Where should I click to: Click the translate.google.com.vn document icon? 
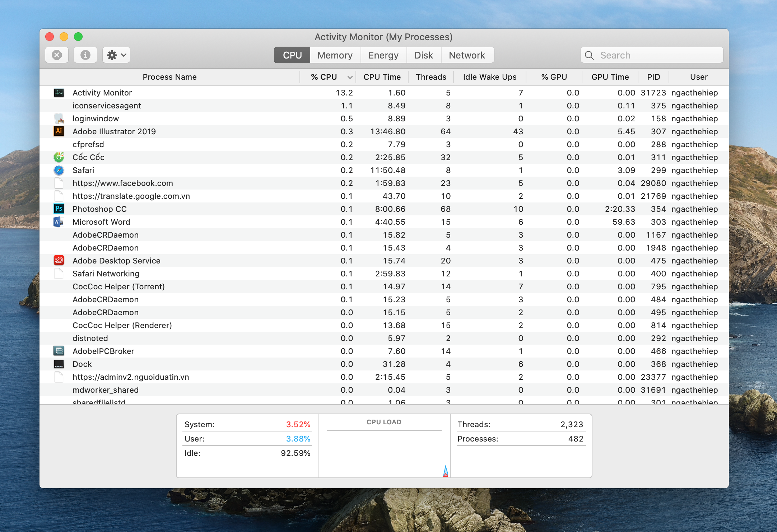pos(59,196)
